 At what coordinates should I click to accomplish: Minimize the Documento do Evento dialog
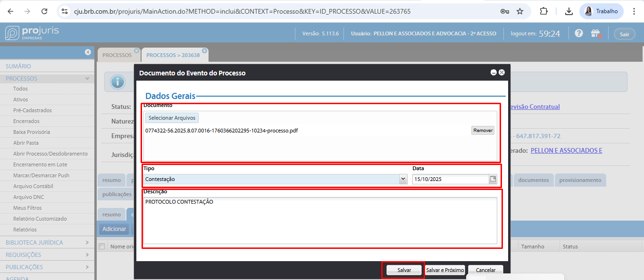coord(493,73)
